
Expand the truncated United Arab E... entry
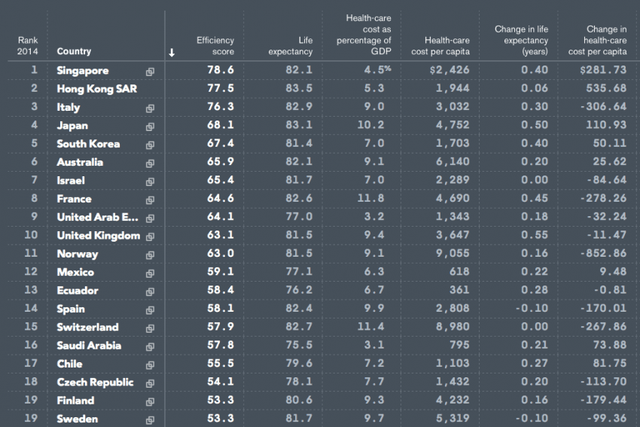[x=99, y=217]
